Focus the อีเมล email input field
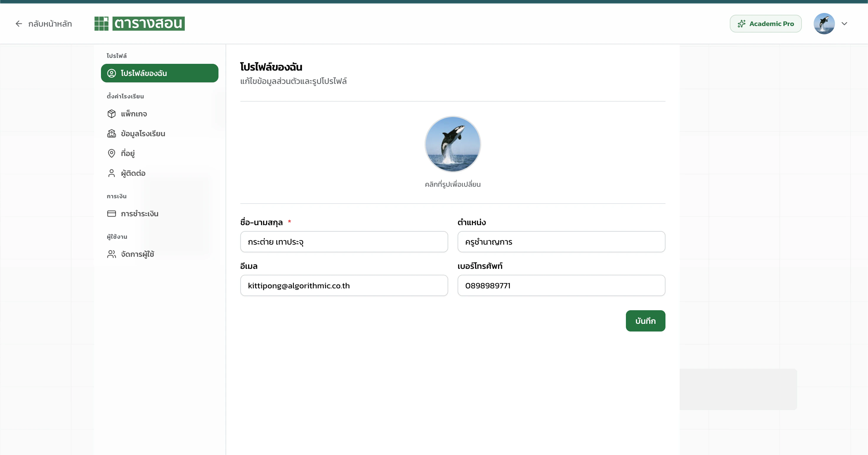Viewport: 868px width, 455px height. [344, 286]
